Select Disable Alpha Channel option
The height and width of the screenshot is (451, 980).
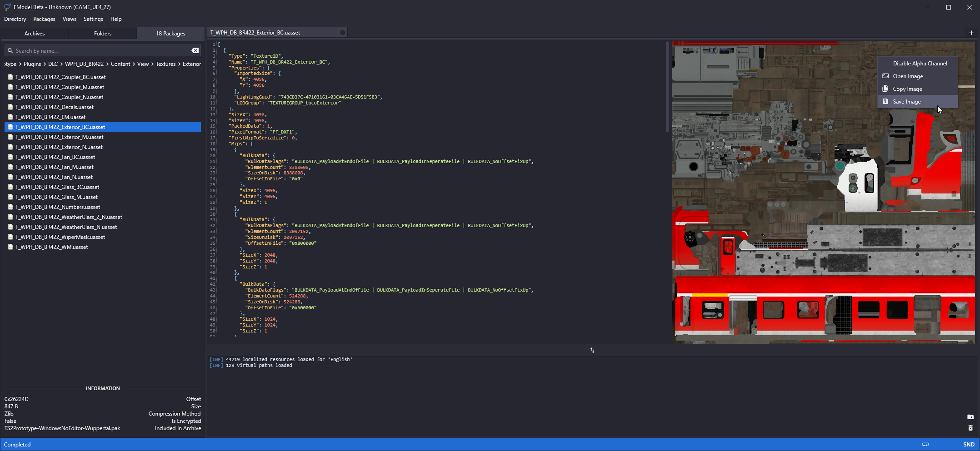tap(920, 64)
